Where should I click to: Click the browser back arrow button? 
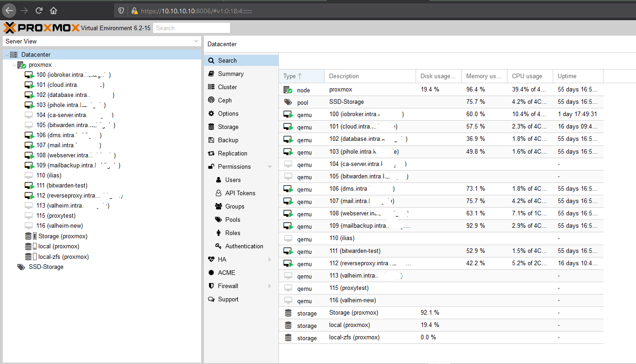click(x=10, y=11)
